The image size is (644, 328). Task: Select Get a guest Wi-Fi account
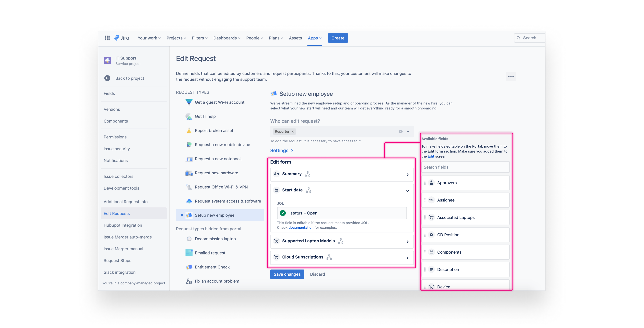pyautogui.click(x=219, y=102)
